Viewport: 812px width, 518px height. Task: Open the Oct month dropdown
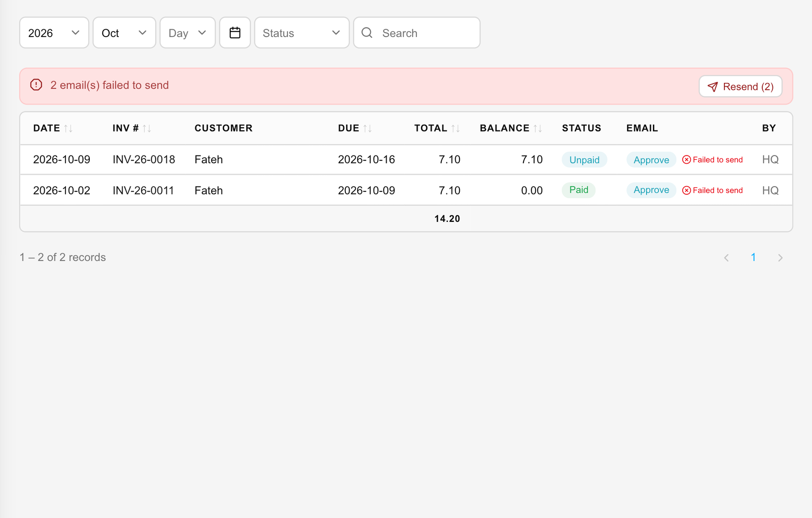coord(124,33)
